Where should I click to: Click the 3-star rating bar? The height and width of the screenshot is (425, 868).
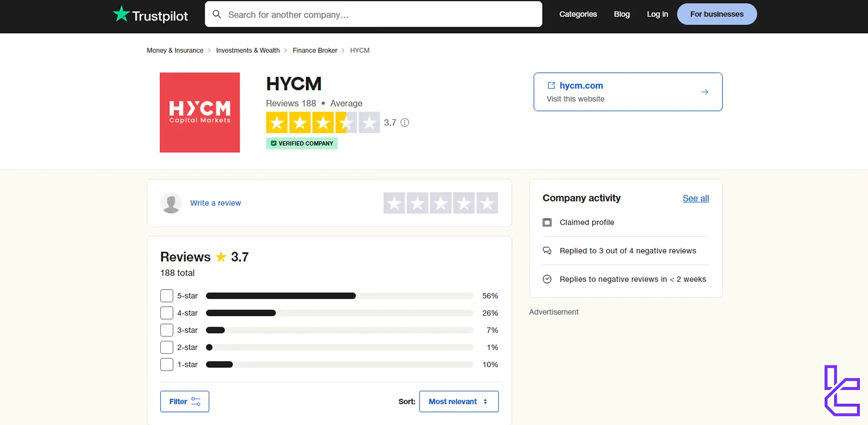340,330
